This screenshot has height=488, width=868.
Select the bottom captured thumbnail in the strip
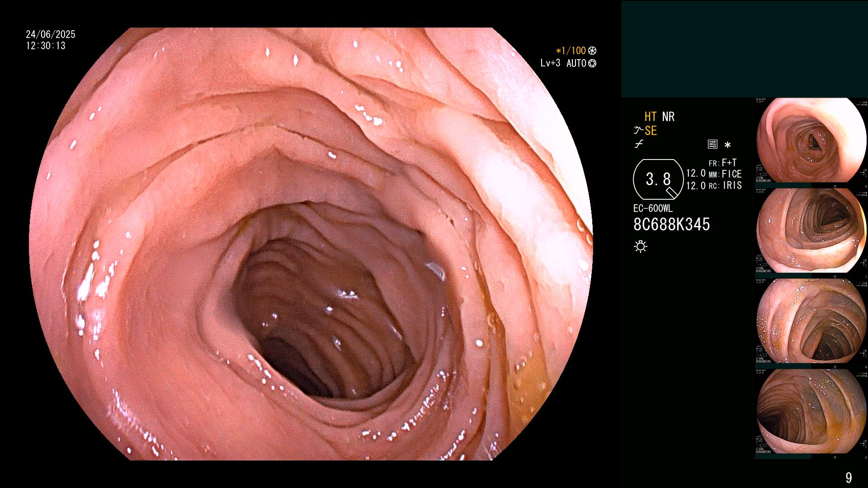point(811,411)
